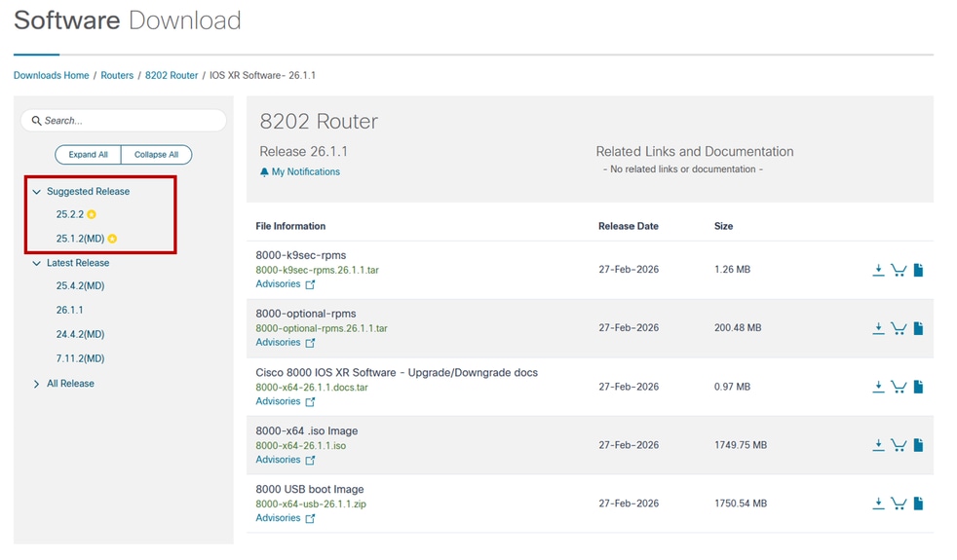Open Routers breadcrumb link
Viewport: 957px width, 560px height.
[x=117, y=76]
